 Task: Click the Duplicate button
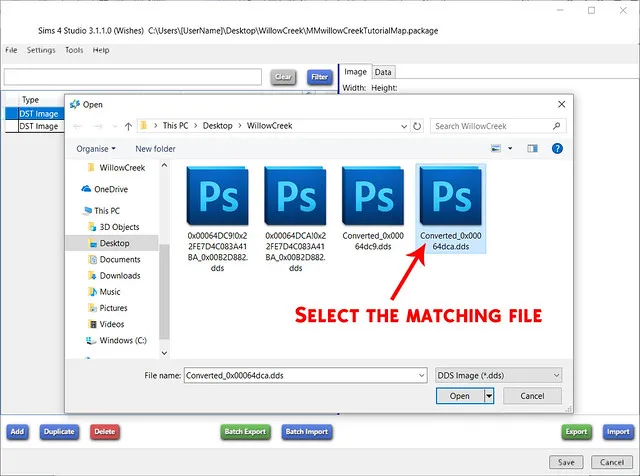[59, 432]
